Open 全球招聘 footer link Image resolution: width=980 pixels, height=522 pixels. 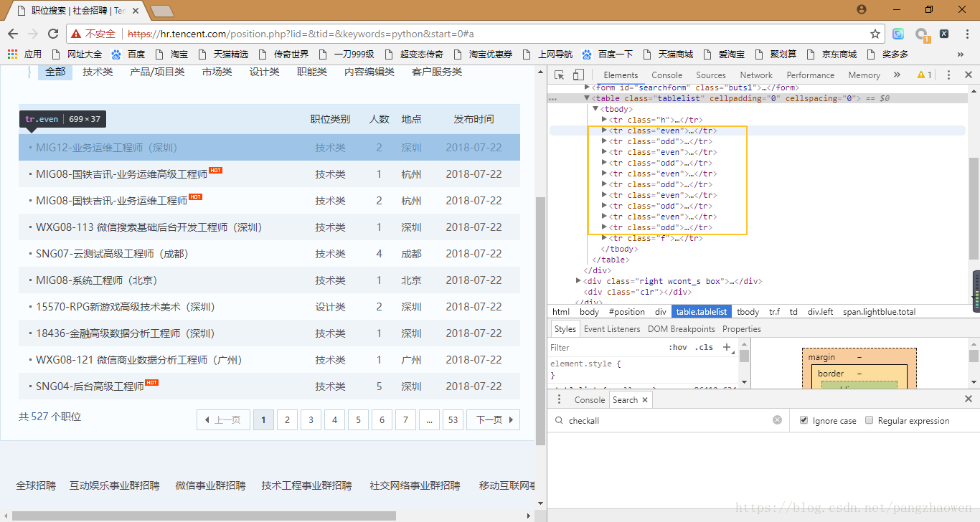36,485
